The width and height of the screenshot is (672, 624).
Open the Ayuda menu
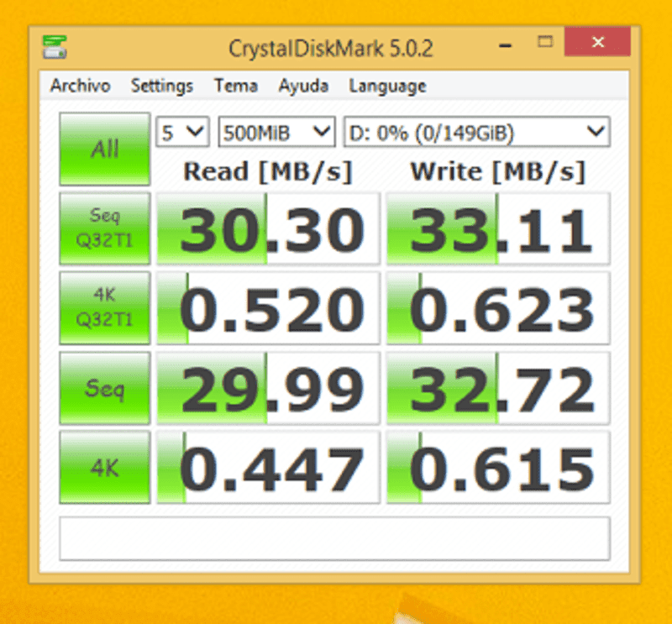[303, 87]
